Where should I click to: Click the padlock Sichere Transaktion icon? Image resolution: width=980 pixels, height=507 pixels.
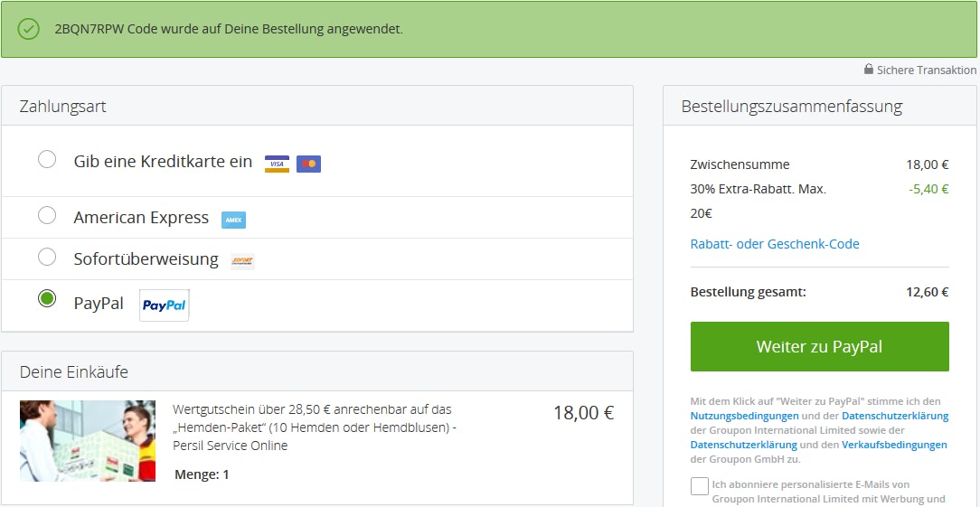click(x=869, y=70)
